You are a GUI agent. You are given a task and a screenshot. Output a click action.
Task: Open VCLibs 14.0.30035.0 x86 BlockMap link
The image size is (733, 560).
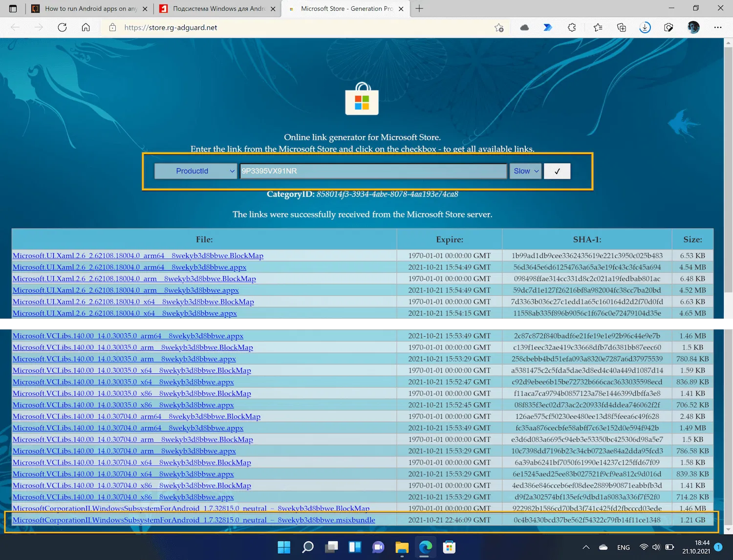click(x=132, y=393)
